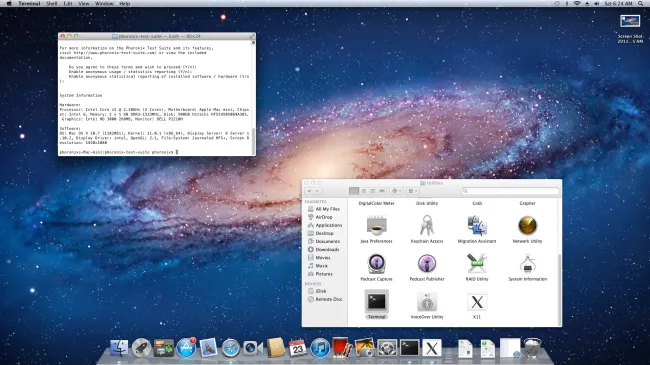The image size is (650, 365).
Task: Launch App Store from the Dock
Action: [x=186, y=348]
